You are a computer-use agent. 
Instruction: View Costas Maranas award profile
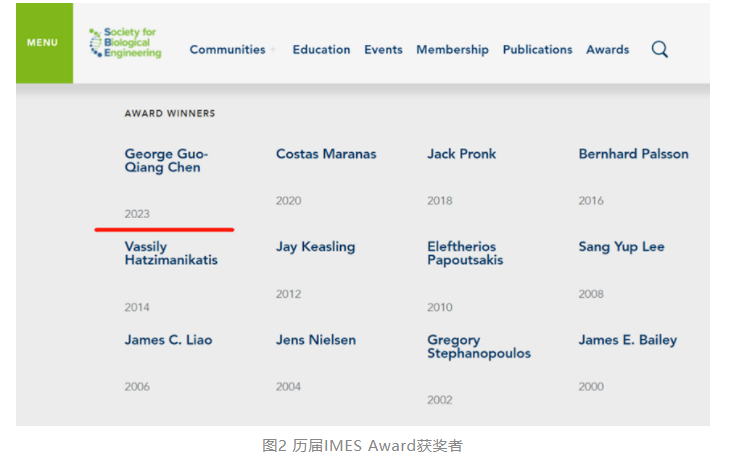[x=326, y=154]
